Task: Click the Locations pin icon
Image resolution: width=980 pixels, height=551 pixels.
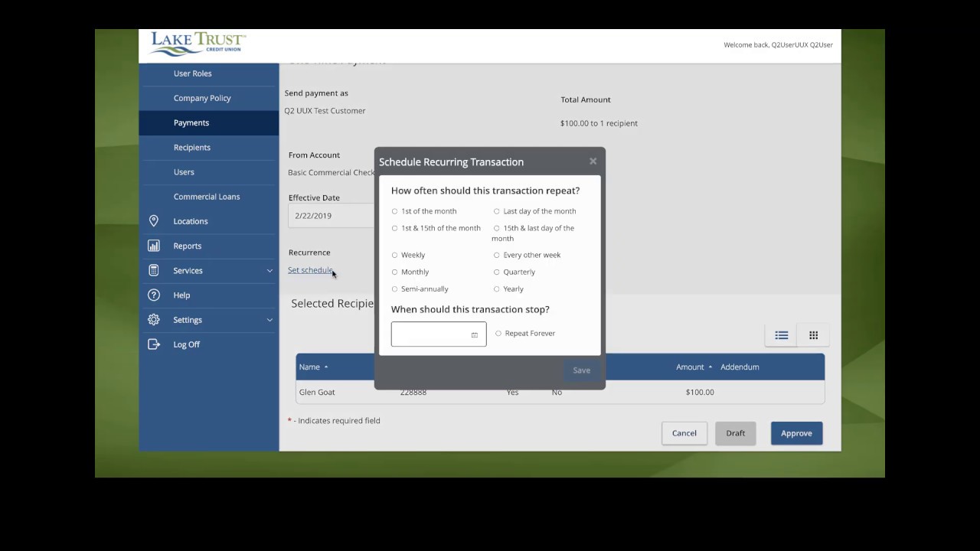Action: click(x=154, y=221)
